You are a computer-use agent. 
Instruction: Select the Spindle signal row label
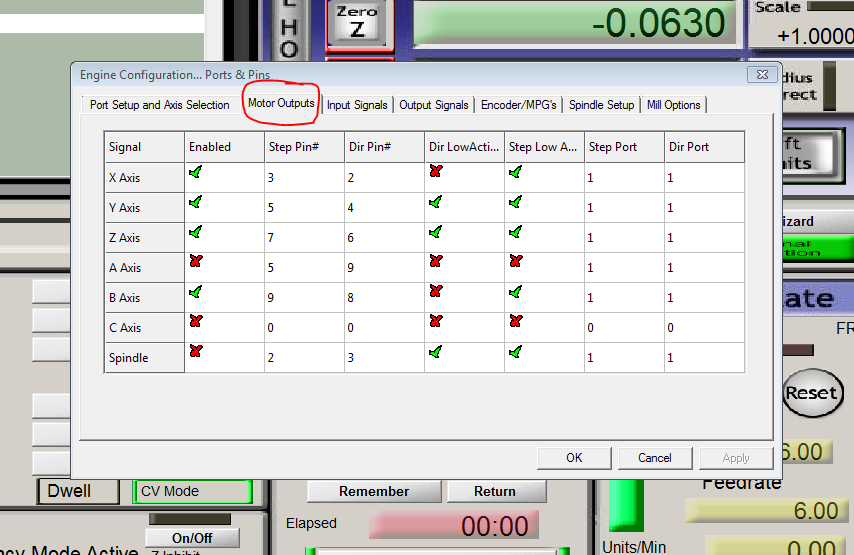pos(144,357)
